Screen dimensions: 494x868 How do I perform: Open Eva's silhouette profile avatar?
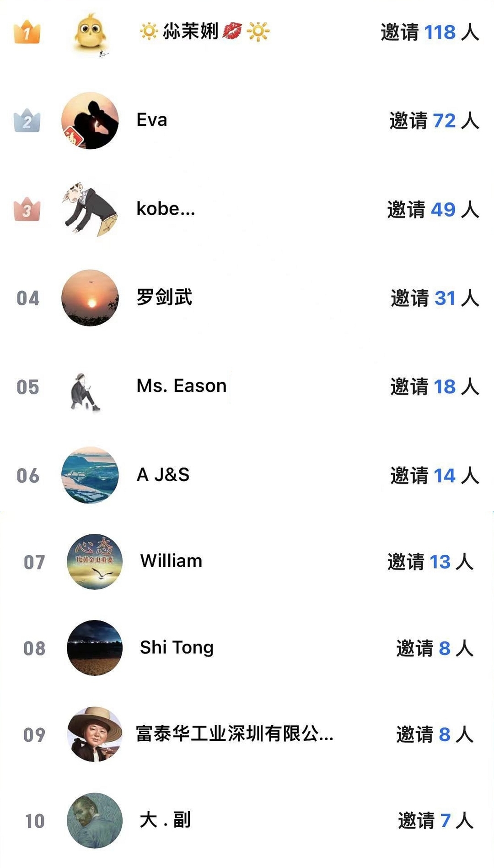90,121
